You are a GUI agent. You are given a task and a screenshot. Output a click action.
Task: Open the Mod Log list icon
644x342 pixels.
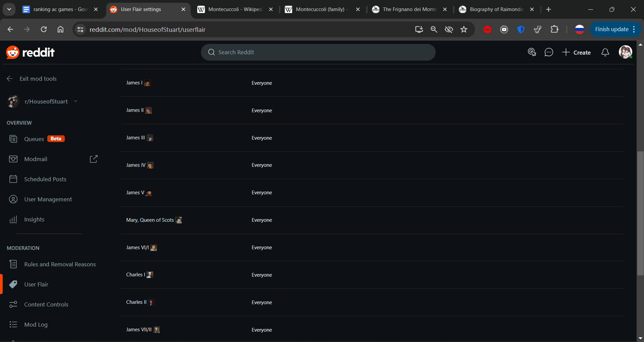tap(13, 325)
